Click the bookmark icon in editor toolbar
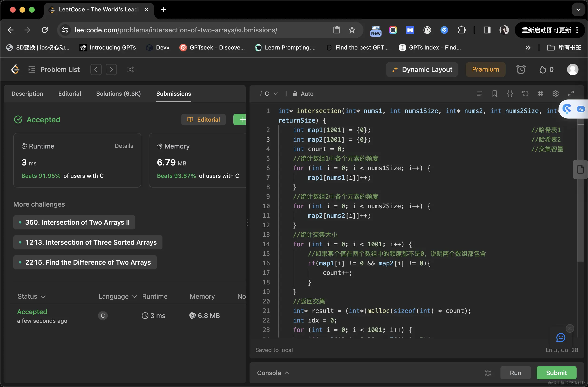This screenshot has width=588, height=387. point(495,94)
